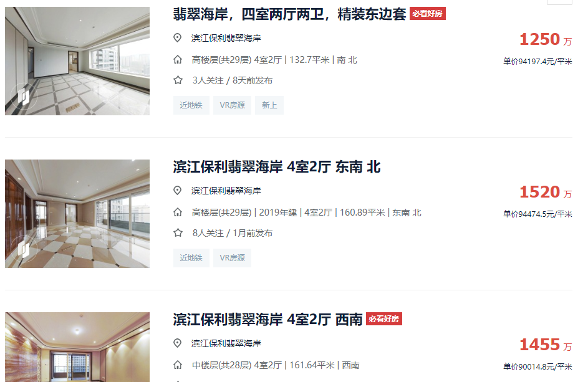Image resolution: width=588 pixels, height=382 pixels.
Task: Select the 近地铁 tag on first listing
Action: point(191,105)
